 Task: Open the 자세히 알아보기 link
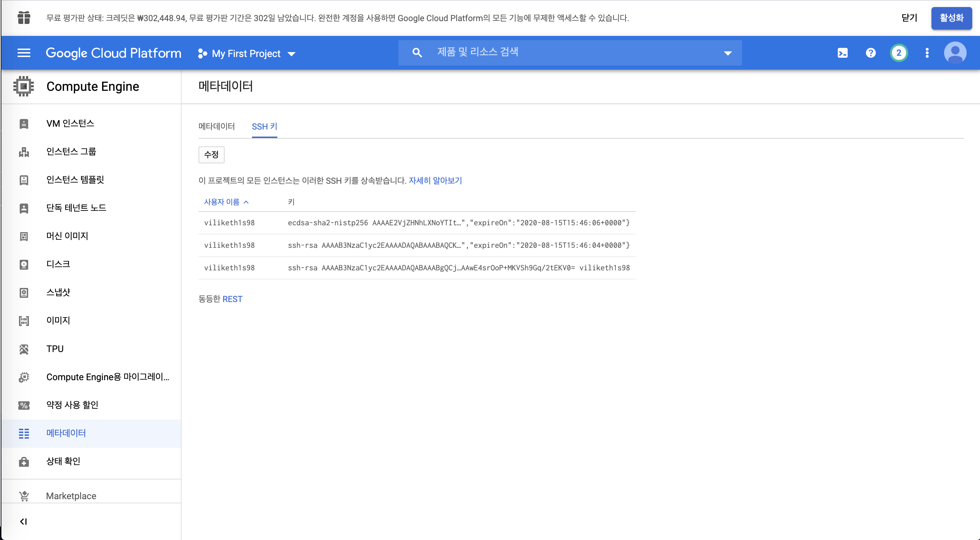pos(435,180)
